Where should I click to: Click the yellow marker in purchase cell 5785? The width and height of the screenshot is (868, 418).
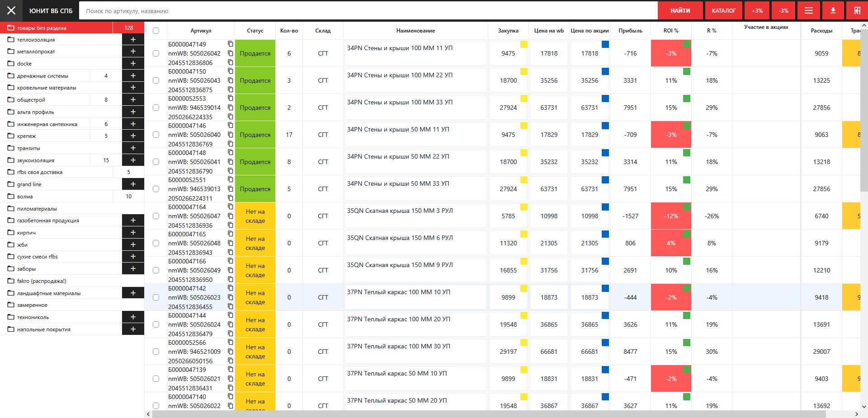click(x=524, y=207)
